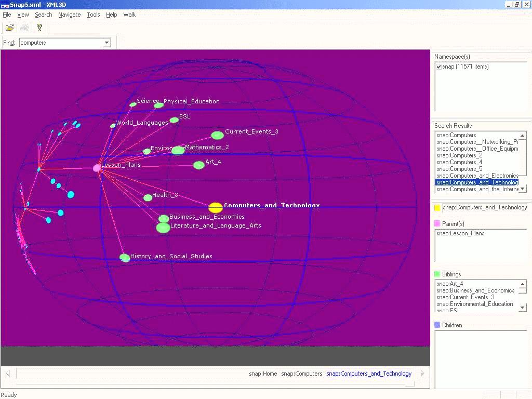Open the Tools menu
Screen dimensions: 532x399
coord(94,15)
